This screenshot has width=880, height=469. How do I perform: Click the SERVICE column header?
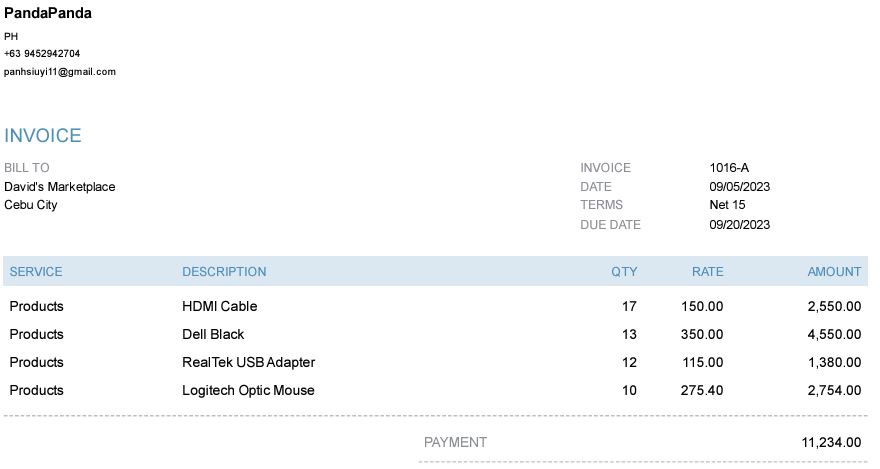(x=36, y=272)
